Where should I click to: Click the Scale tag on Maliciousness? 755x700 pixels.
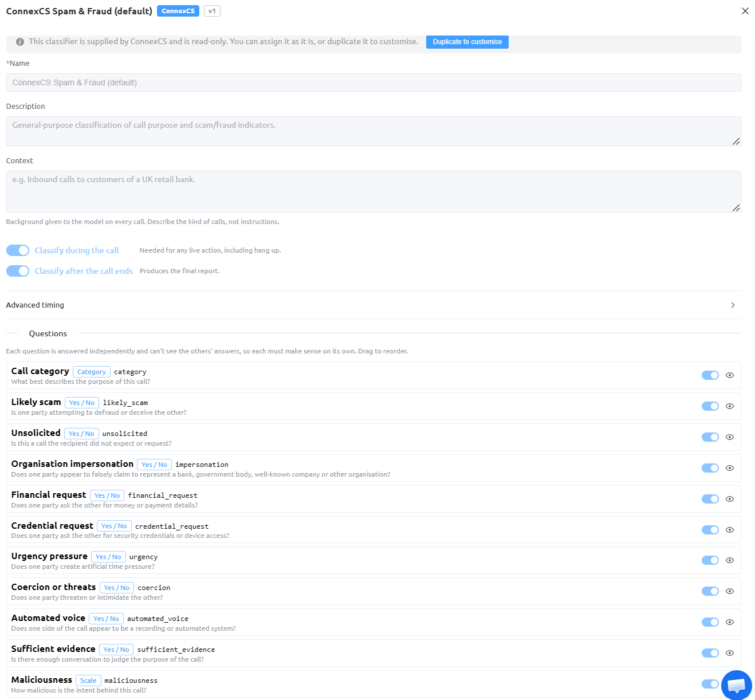88,681
